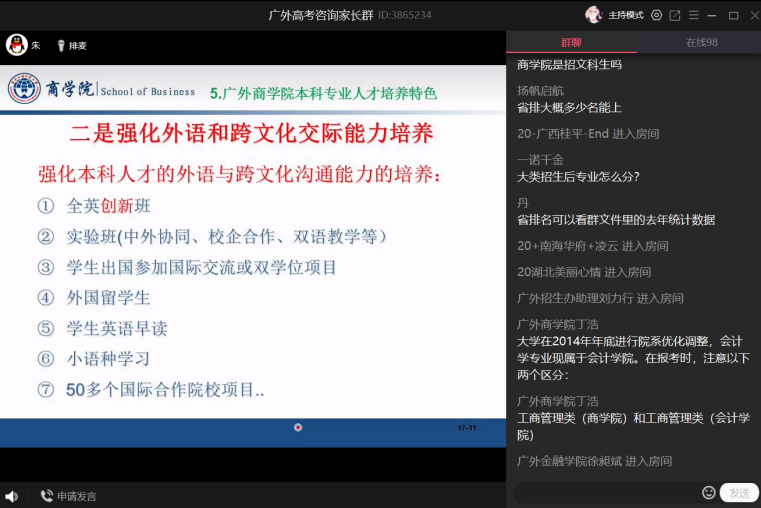
Task: Open the 在线98 online members tab
Action: (x=701, y=42)
